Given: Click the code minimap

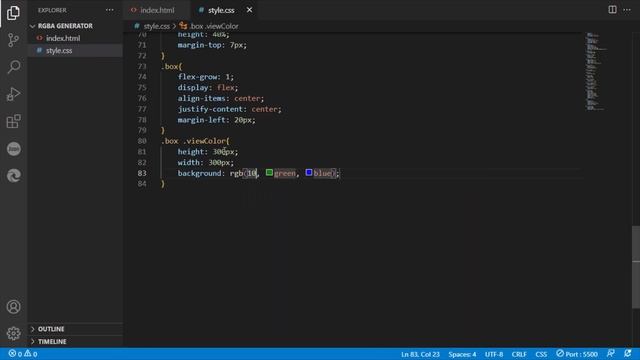Looking at the screenshot, I should pyautogui.click(x=596, y=71).
